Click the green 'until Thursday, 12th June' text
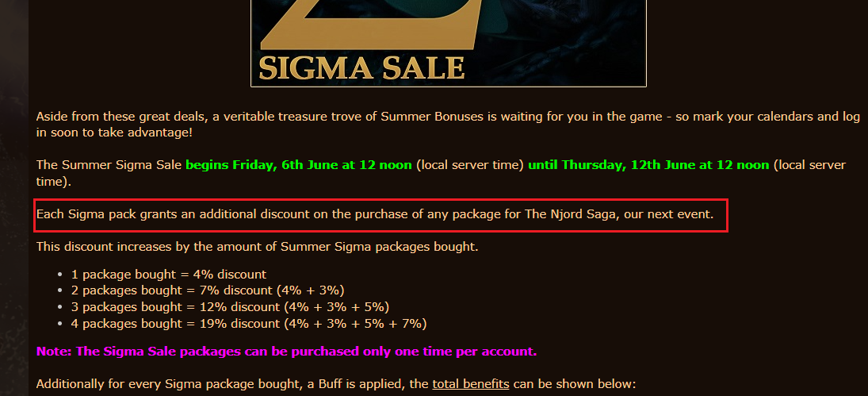 coord(648,165)
